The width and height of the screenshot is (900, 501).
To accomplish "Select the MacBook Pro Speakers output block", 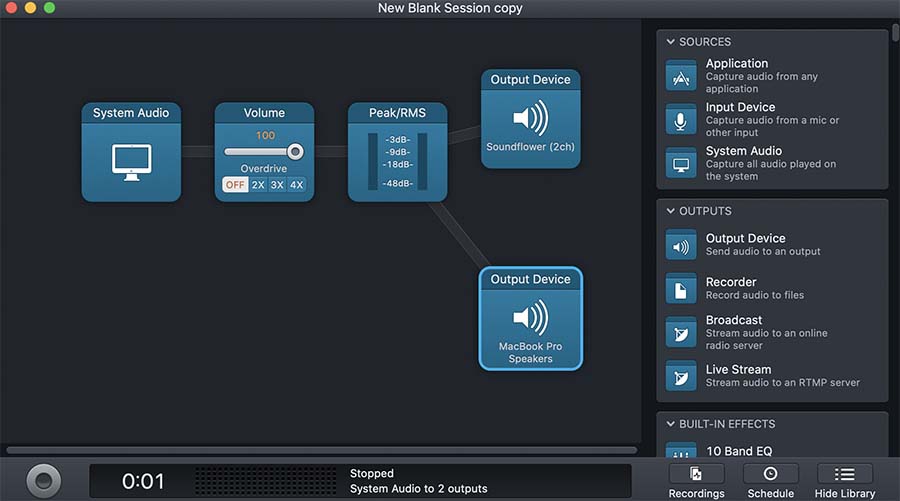I will [x=530, y=319].
